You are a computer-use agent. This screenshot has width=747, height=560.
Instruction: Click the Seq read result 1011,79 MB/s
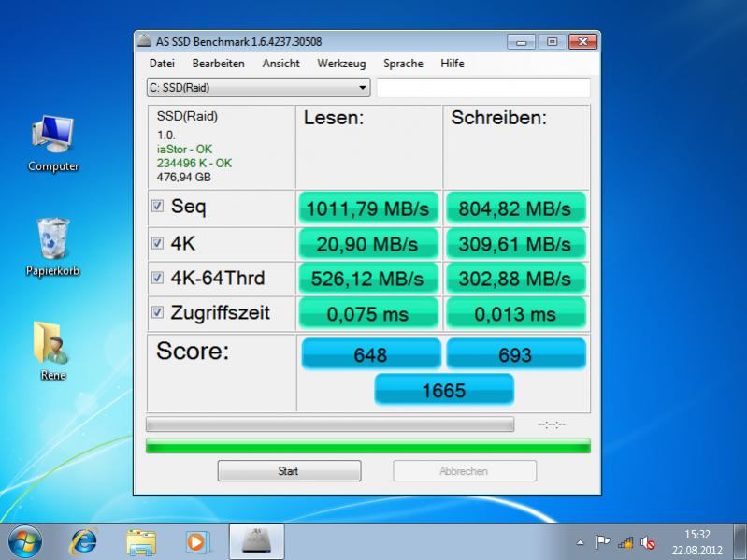(368, 208)
